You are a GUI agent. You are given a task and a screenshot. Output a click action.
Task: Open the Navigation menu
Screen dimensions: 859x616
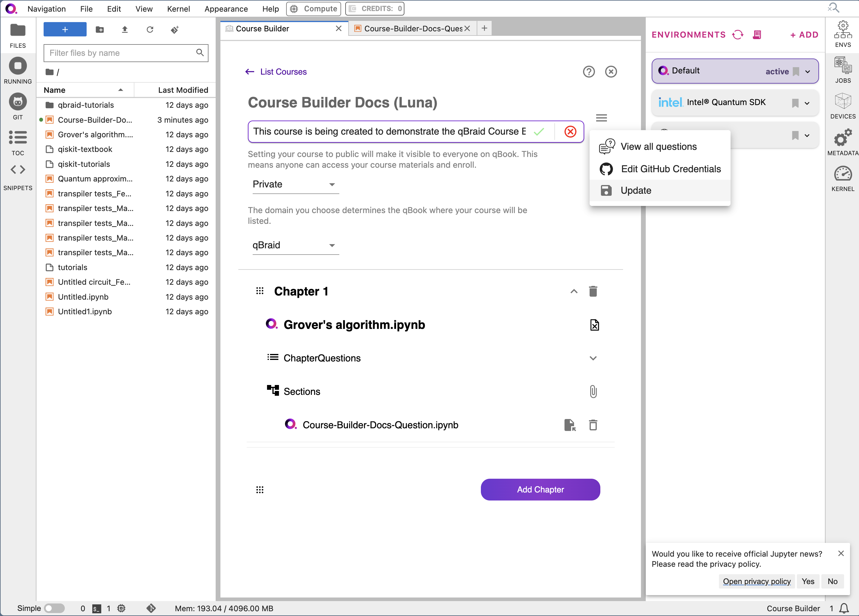(x=47, y=9)
